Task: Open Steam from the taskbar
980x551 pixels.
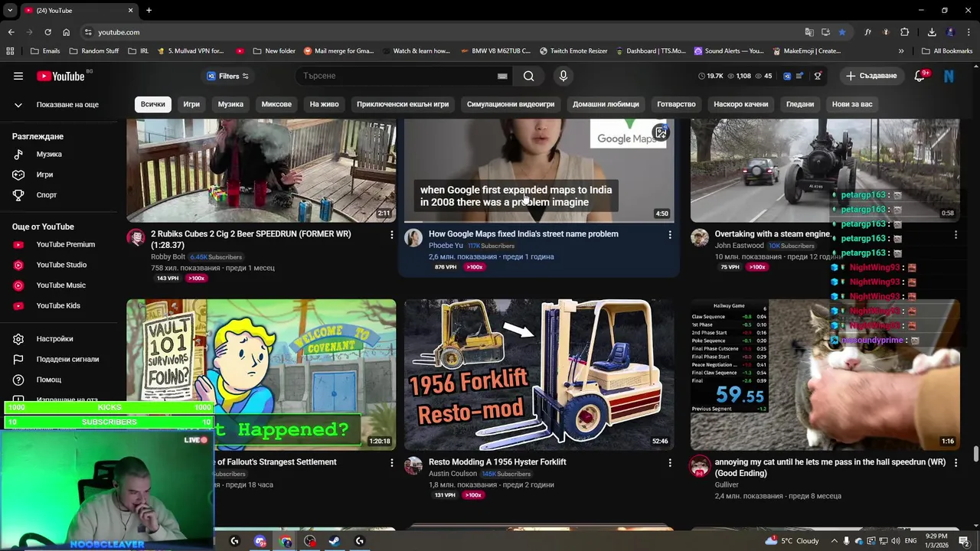Action: pos(335,541)
